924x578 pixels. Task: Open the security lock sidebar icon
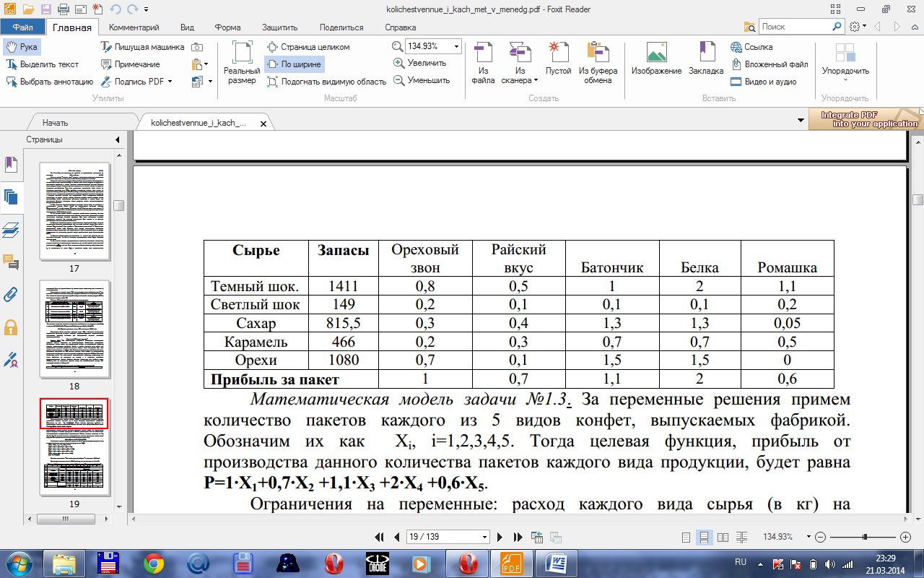click(10, 327)
